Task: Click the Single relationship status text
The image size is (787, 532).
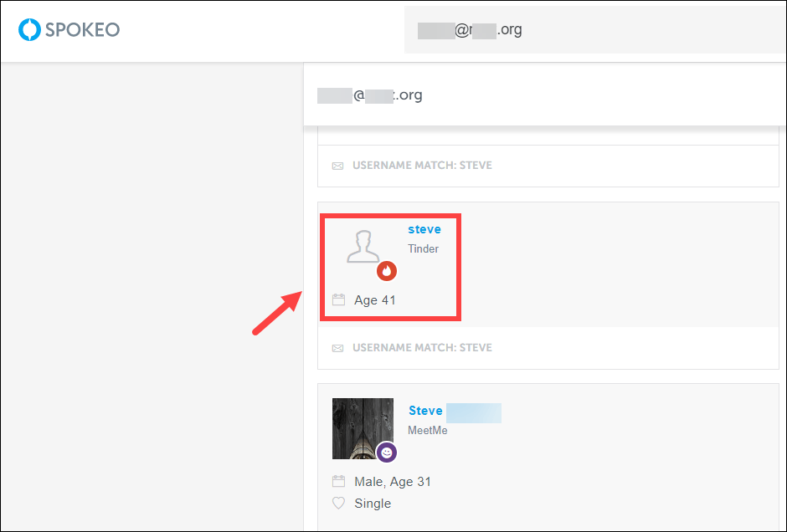Action: coord(373,504)
